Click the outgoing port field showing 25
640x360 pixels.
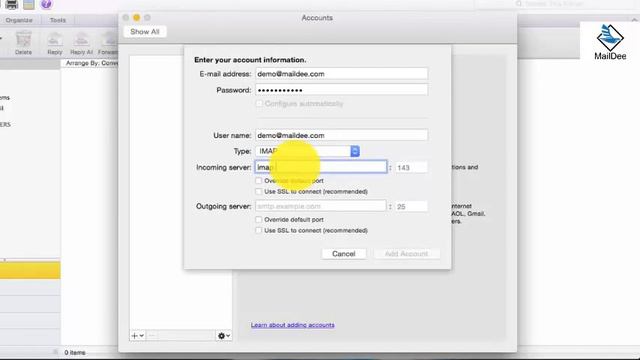411,207
